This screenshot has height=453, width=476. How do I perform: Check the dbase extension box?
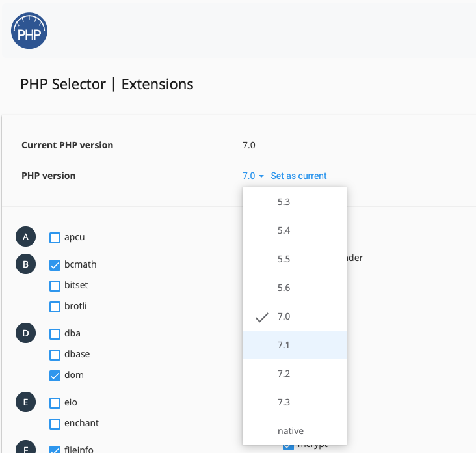55,355
